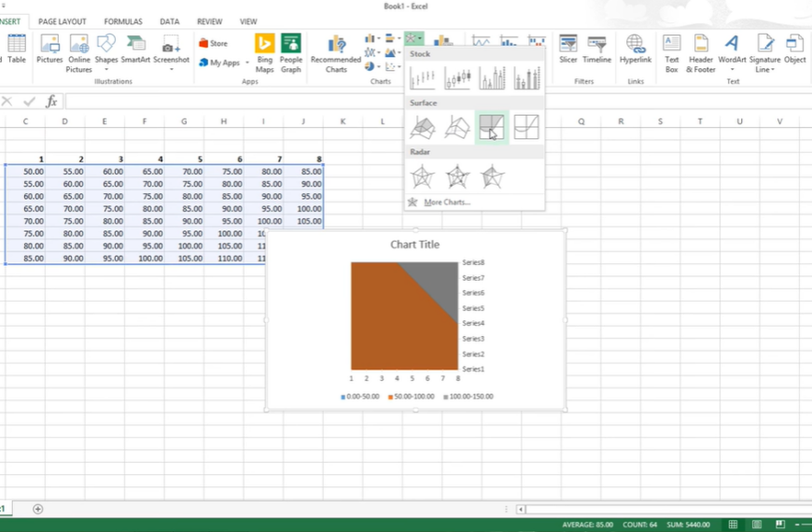Switch to the Page Layout tab
Image resolution: width=812 pixels, height=532 pixels.
coord(63,21)
